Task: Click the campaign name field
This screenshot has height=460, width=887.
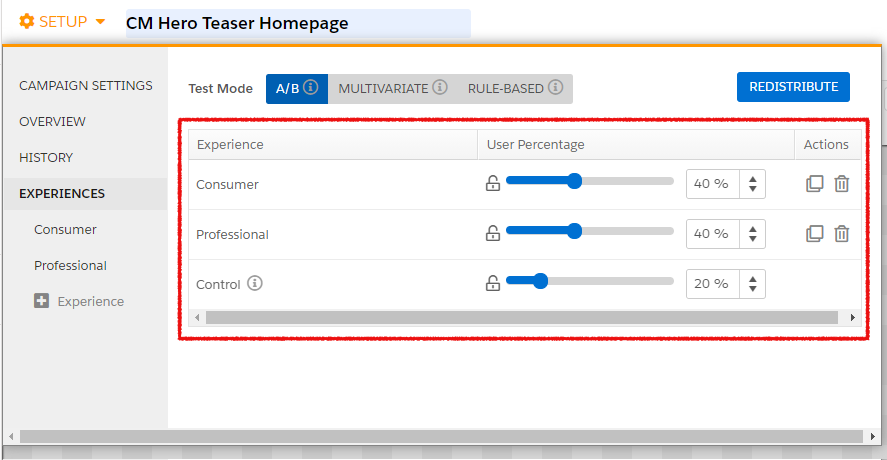Action: tap(297, 24)
